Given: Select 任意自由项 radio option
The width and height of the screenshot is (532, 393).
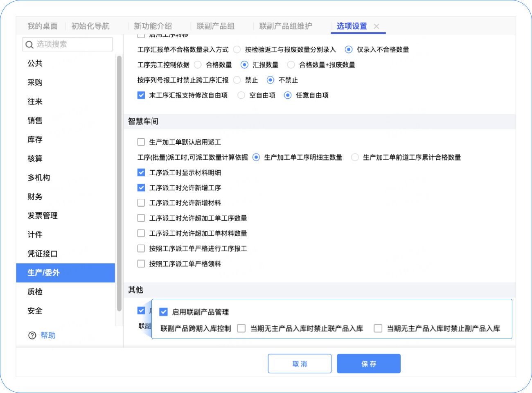Looking at the screenshot, I should point(288,95).
